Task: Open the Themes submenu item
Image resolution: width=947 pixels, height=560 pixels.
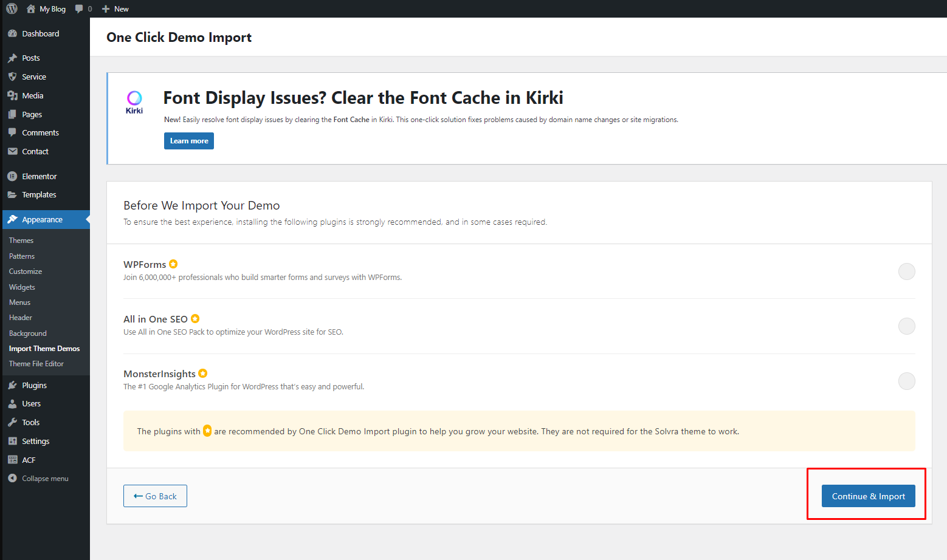Action: pos(21,241)
